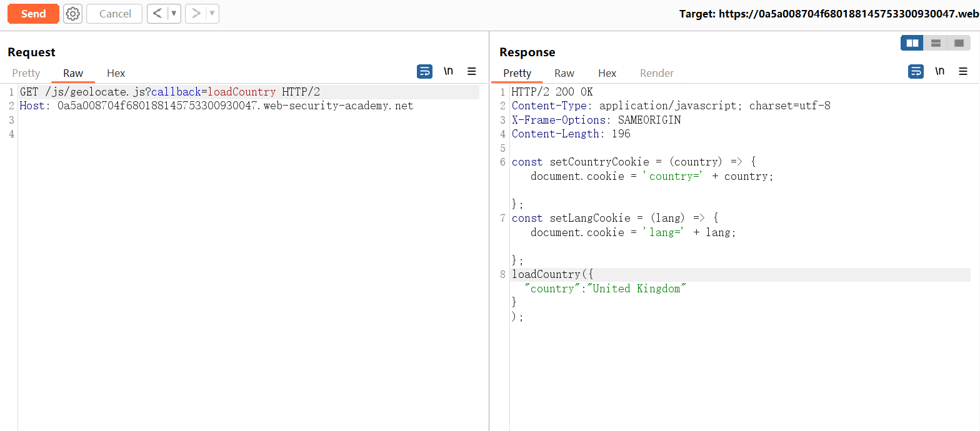Screen dimensions: 980x431
Task: Open Response panel hamburger options menu
Action: pos(963,71)
